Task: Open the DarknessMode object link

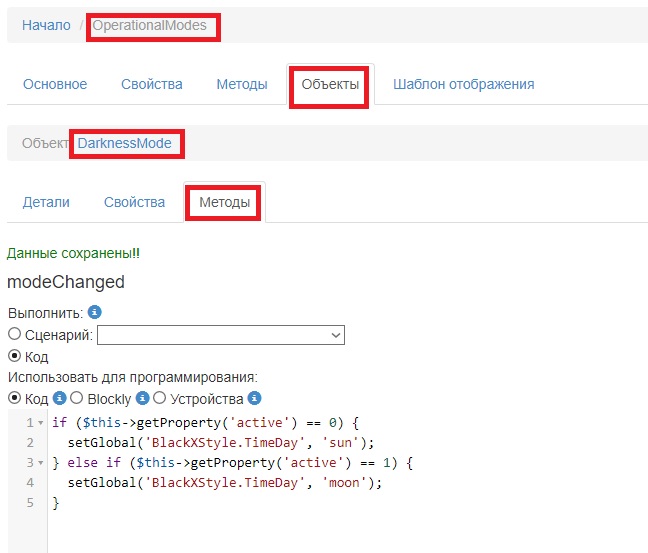Action: 125,144
